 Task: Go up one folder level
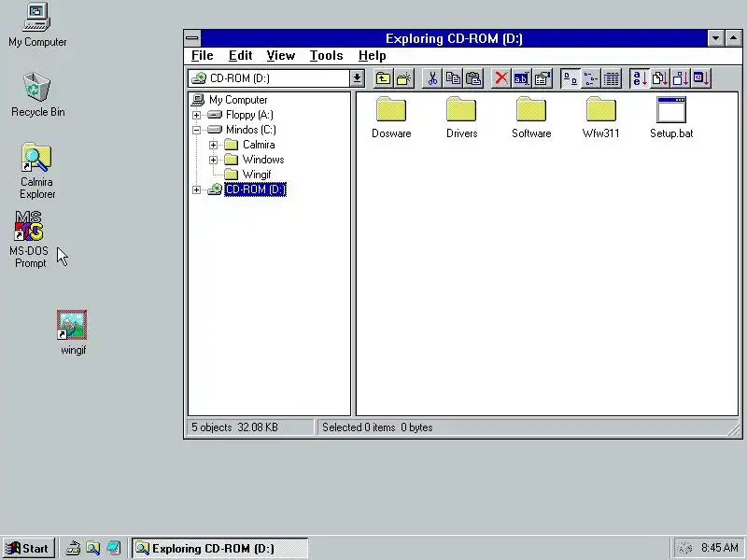tap(383, 78)
